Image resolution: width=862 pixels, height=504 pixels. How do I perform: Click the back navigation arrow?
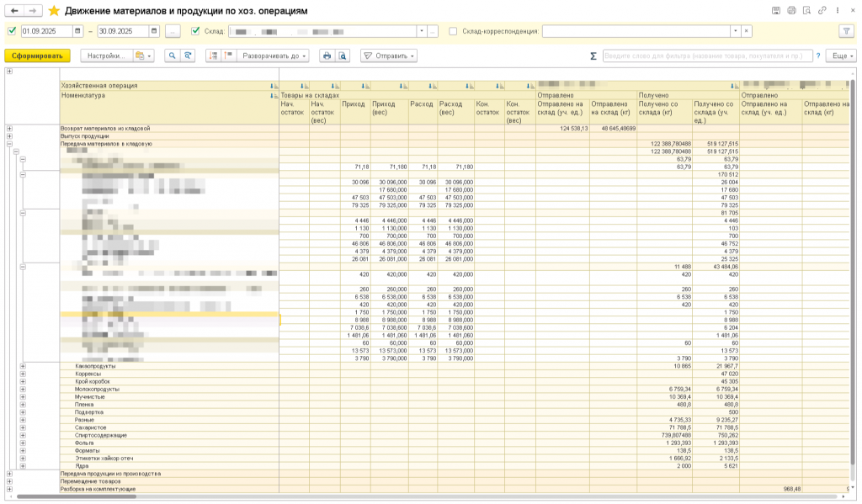pyautogui.click(x=14, y=11)
